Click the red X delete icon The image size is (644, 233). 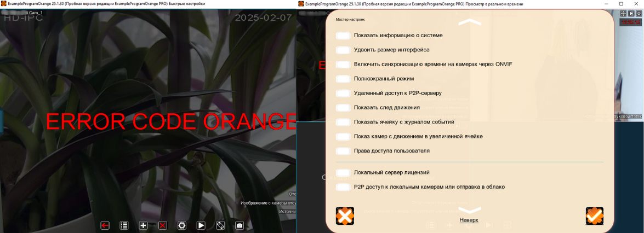click(x=163, y=225)
